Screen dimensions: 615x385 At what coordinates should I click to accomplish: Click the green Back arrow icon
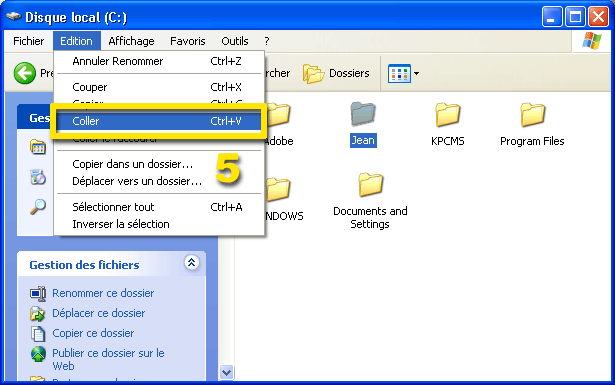pyautogui.click(x=25, y=73)
